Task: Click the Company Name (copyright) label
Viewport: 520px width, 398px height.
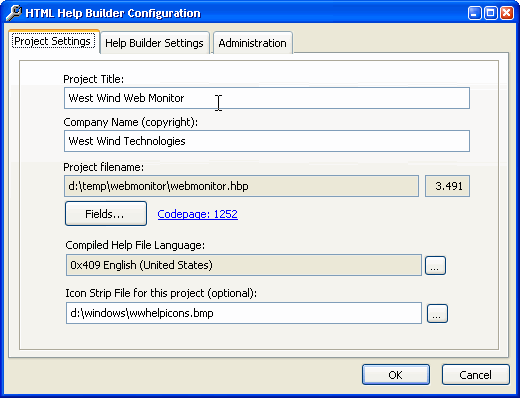Action: click(x=130, y=122)
